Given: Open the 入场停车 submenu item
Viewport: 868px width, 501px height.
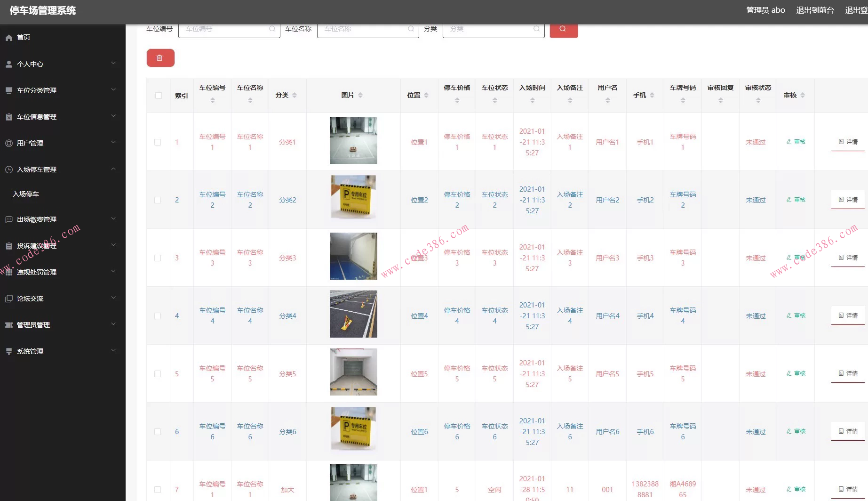Looking at the screenshot, I should [x=26, y=194].
